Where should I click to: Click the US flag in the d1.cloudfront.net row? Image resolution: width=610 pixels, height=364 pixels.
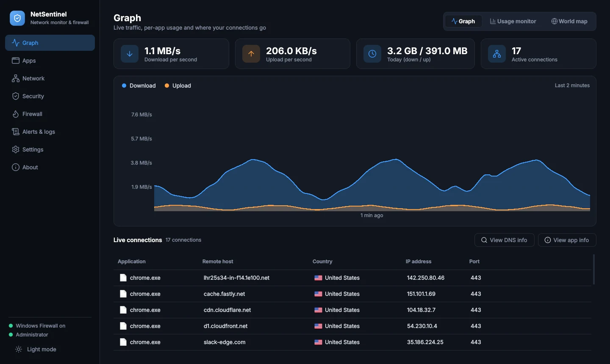[x=318, y=326]
